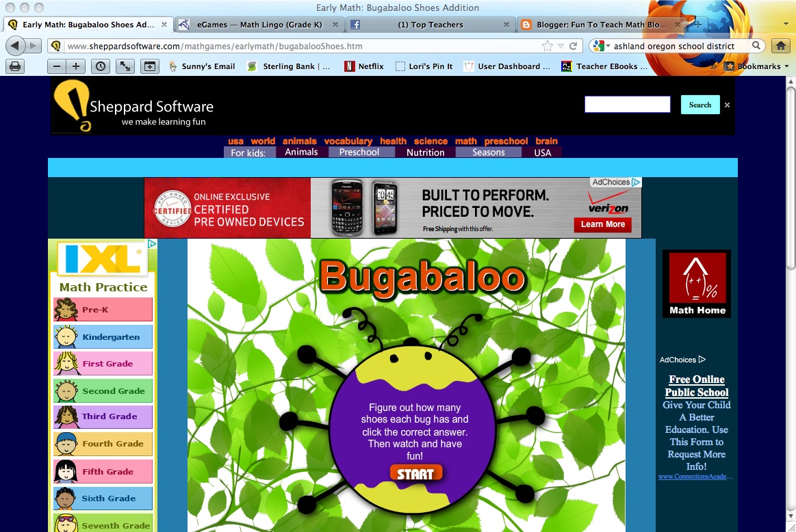Open the Nutrition kids menu item

click(x=426, y=152)
